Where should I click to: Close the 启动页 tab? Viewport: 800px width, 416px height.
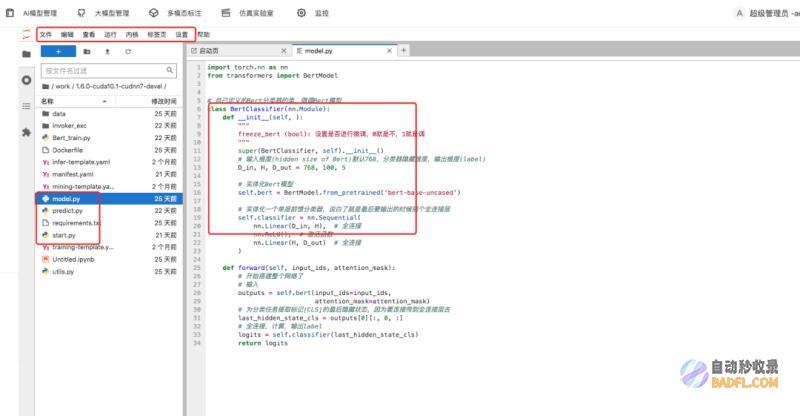(x=284, y=51)
